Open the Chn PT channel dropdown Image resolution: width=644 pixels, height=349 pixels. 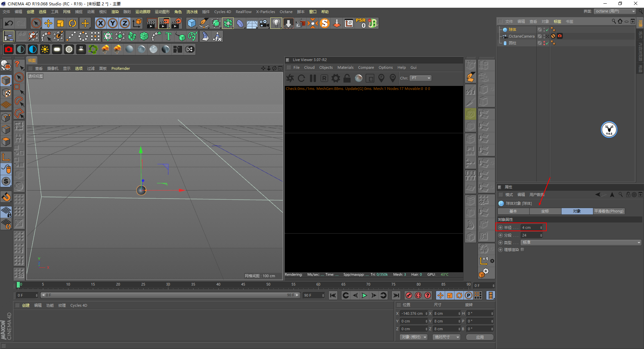point(420,78)
